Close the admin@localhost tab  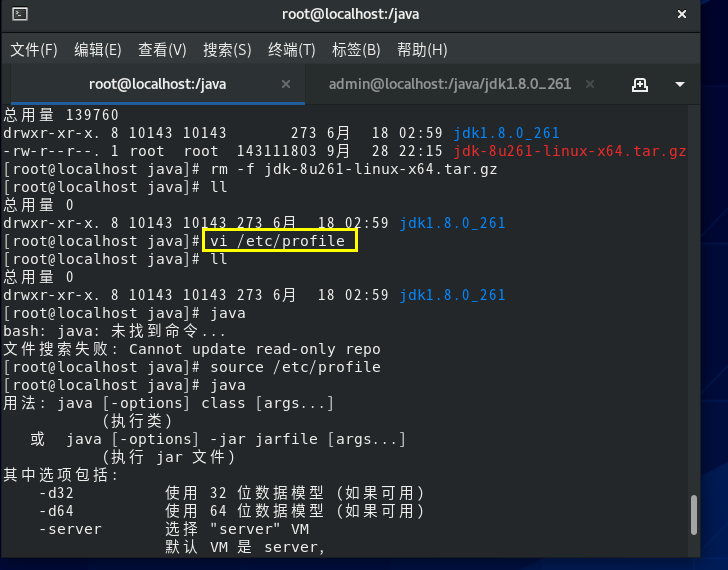[x=590, y=84]
